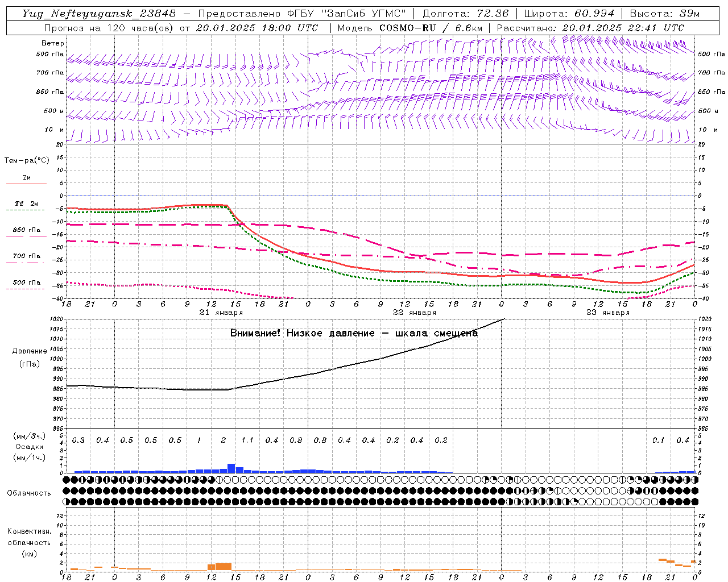Viewport: 728px width, 582px height.
Task: Click the Давление pressure panel label
Action: tap(30, 351)
